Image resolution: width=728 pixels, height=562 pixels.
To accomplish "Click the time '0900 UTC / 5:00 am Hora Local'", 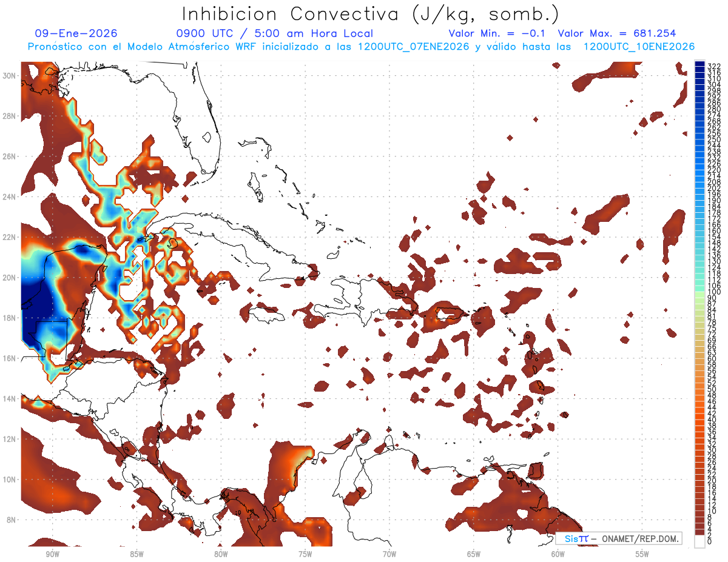I will (x=274, y=33).
